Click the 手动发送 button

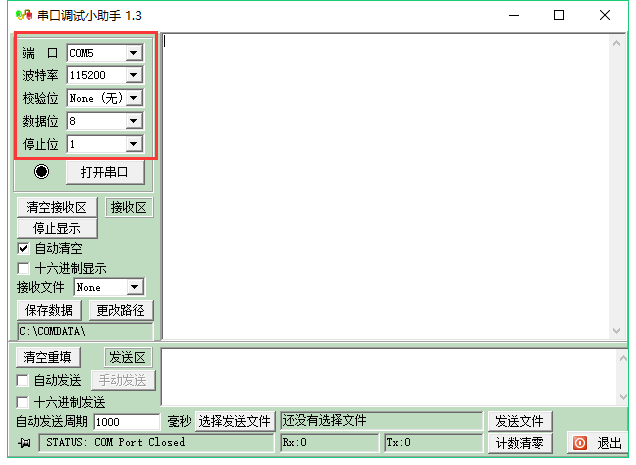coord(123,380)
